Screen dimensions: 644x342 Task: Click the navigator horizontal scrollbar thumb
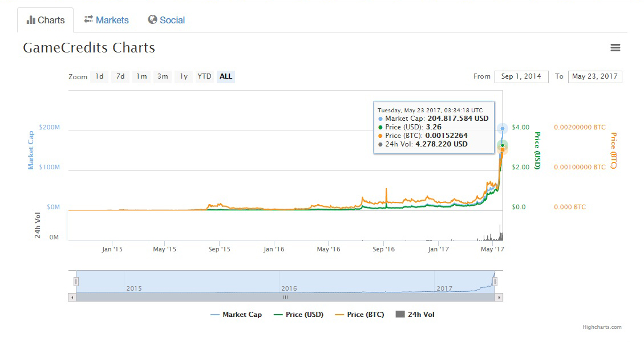click(x=285, y=297)
